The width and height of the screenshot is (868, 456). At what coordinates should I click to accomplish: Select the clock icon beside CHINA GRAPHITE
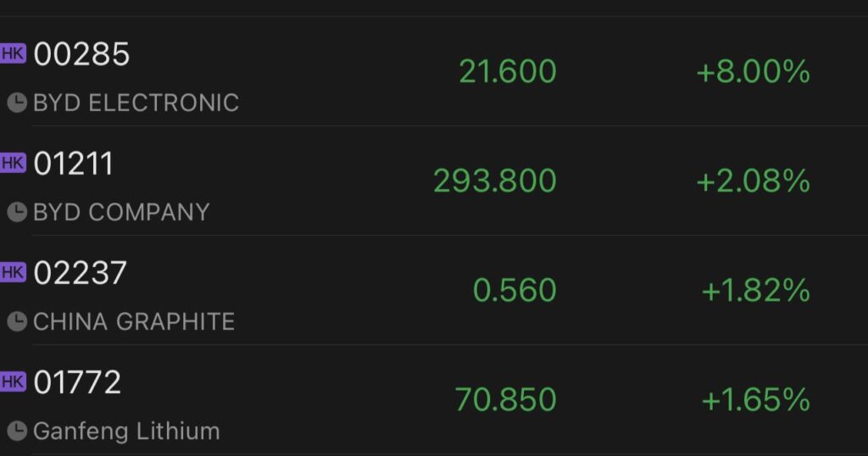tap(17, 322)
